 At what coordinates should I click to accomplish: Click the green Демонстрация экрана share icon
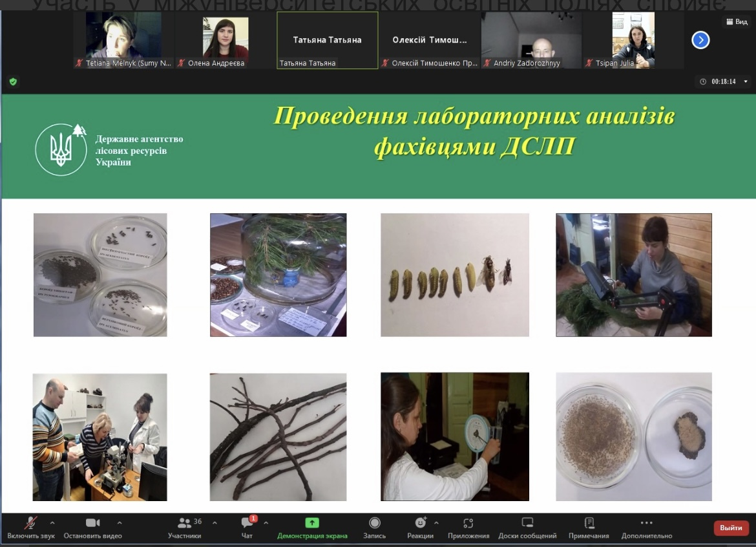point(312,523)
